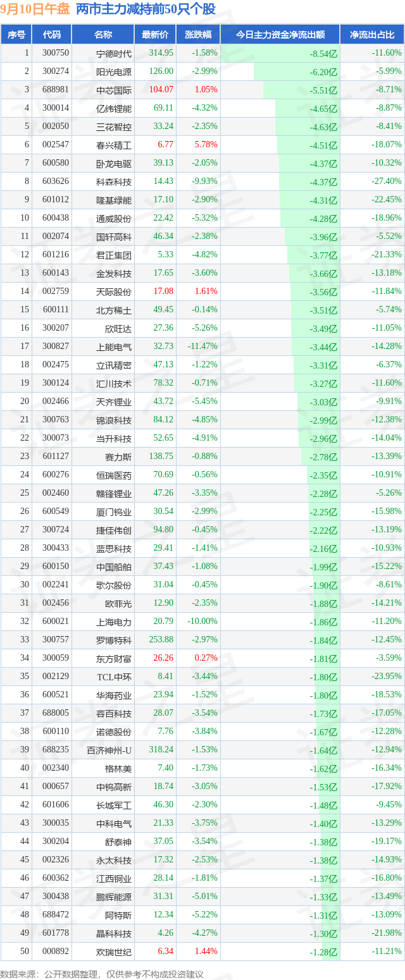Select the stock name 歌尔股份
The width and height of the screenshot is (405, 980).
click(114, 585)
